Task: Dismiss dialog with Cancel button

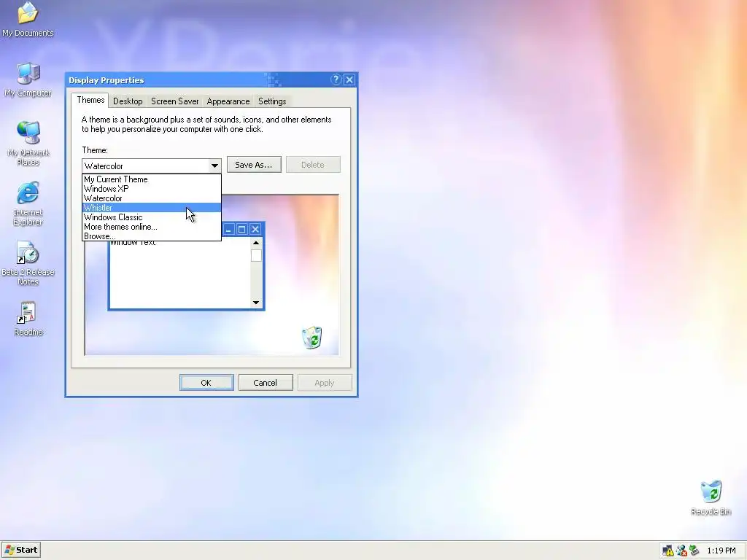Action: 266,383
